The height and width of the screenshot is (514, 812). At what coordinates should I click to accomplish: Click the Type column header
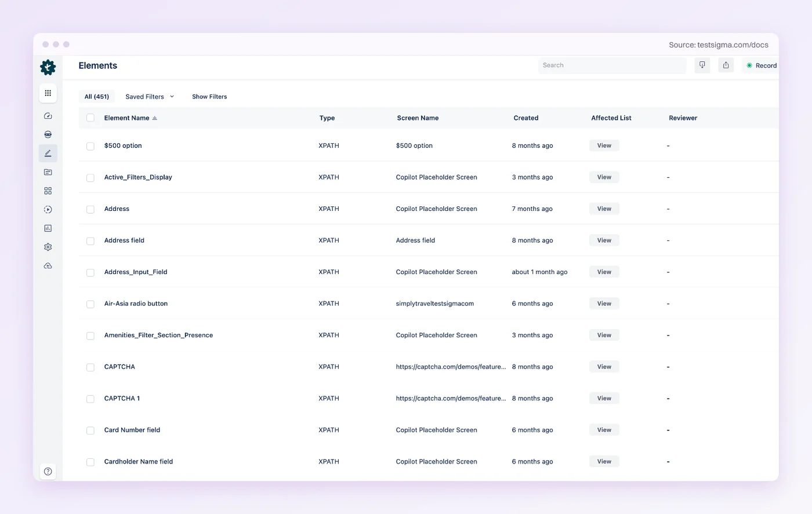click(327, 118)
